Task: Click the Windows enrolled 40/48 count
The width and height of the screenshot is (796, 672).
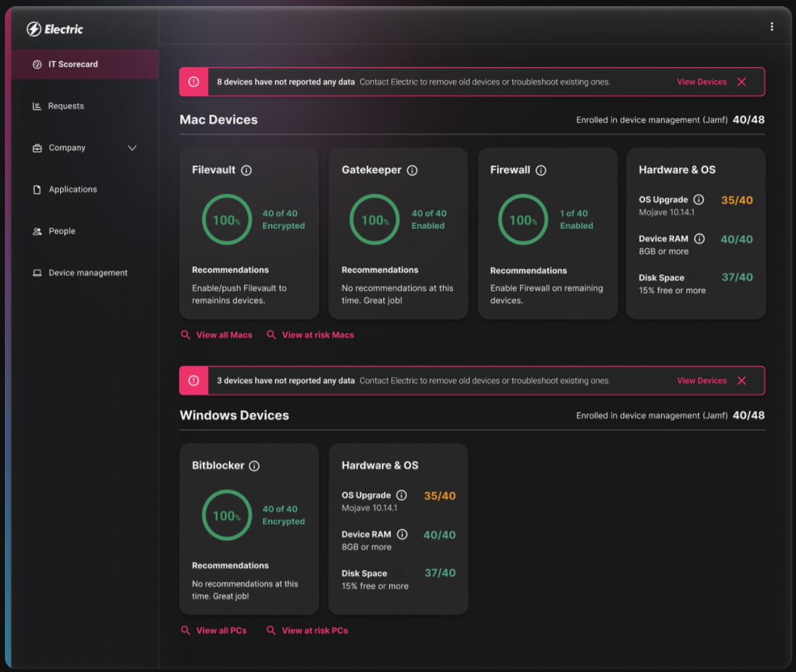Action: pyautogui.click(x=748, y=415)
